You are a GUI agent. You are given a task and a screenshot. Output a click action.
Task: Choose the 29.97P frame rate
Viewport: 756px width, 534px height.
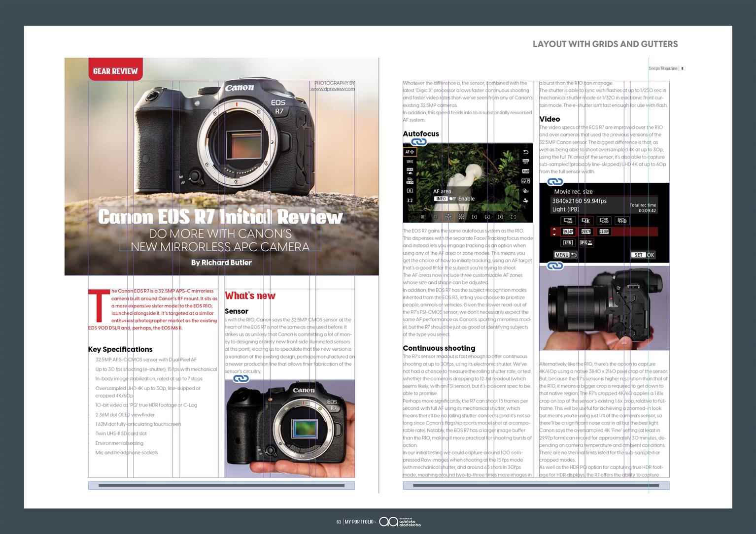pos(586,232)
